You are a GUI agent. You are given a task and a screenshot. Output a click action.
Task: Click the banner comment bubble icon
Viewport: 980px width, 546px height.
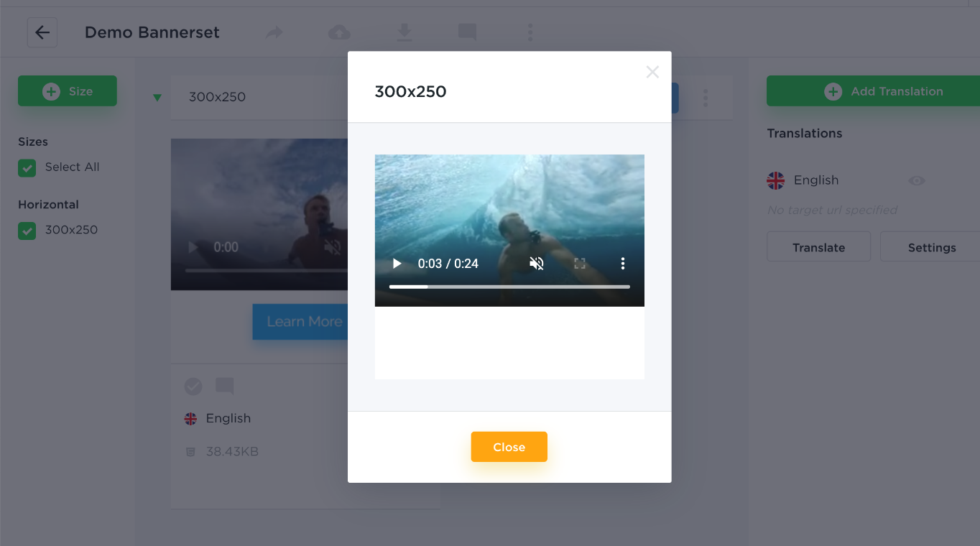(225, 387)
